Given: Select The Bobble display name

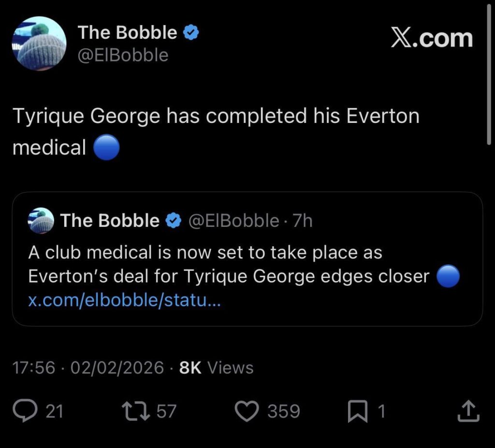Looking at the screenshot, I should pyautogui.click(x=129, y=31).
